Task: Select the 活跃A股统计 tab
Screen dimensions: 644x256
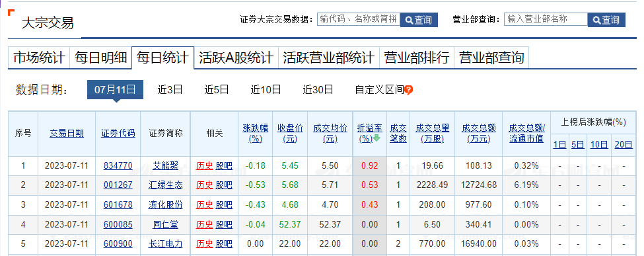Action: [x=236, y=58]
